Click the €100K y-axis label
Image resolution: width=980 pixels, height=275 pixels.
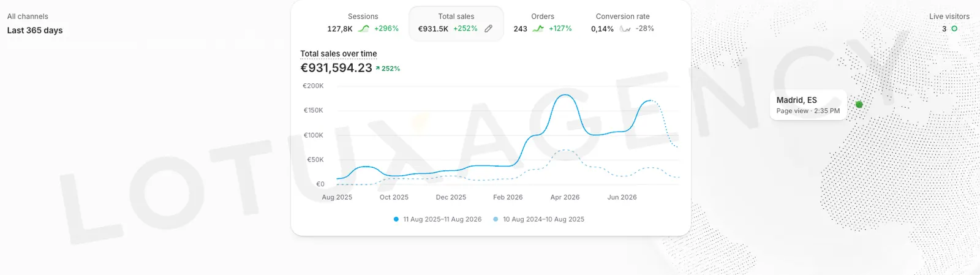pyautogui.click(x=314, y=135)
